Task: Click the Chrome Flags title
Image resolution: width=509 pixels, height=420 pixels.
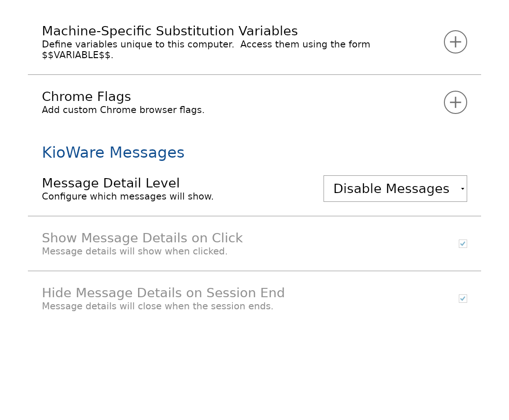Action: point(86,97)
